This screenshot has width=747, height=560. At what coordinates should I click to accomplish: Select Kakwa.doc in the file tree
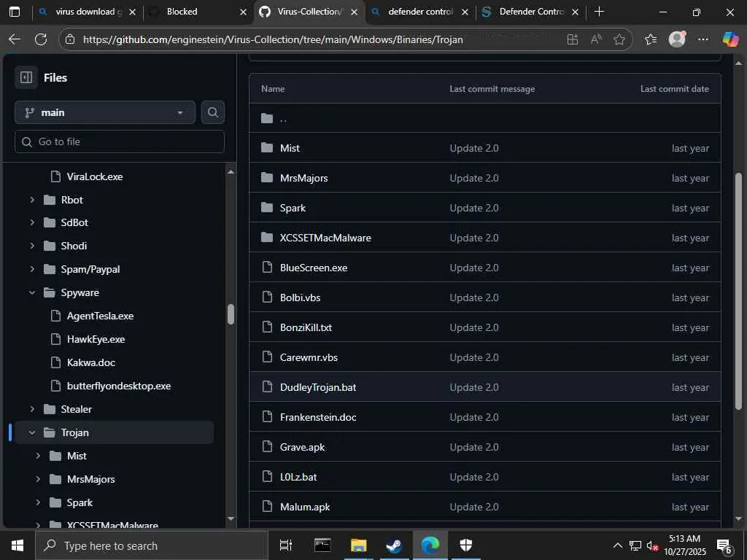coord(91,362)
